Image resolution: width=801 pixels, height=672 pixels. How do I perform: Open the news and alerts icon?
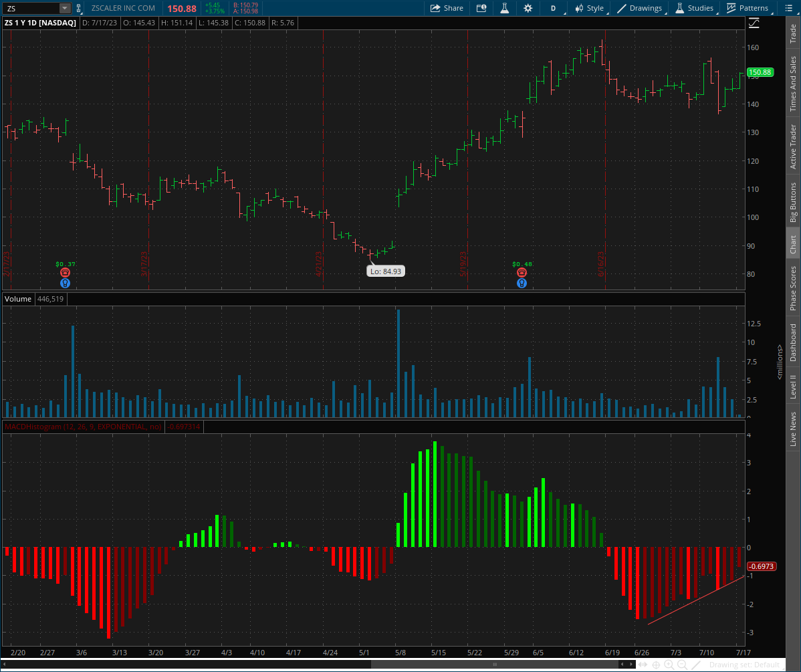[481, 8]
